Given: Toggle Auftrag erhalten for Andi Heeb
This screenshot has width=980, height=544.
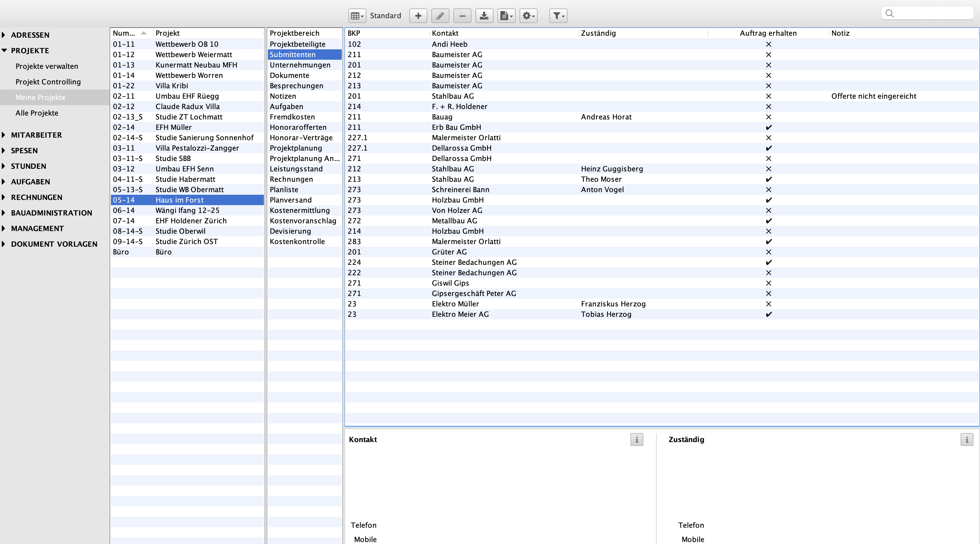Looking at the screenshot, I should pos(769,44).
